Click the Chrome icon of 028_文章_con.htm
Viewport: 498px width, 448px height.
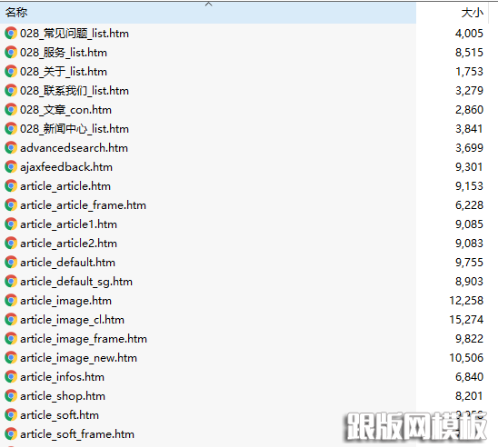(11, 110)
